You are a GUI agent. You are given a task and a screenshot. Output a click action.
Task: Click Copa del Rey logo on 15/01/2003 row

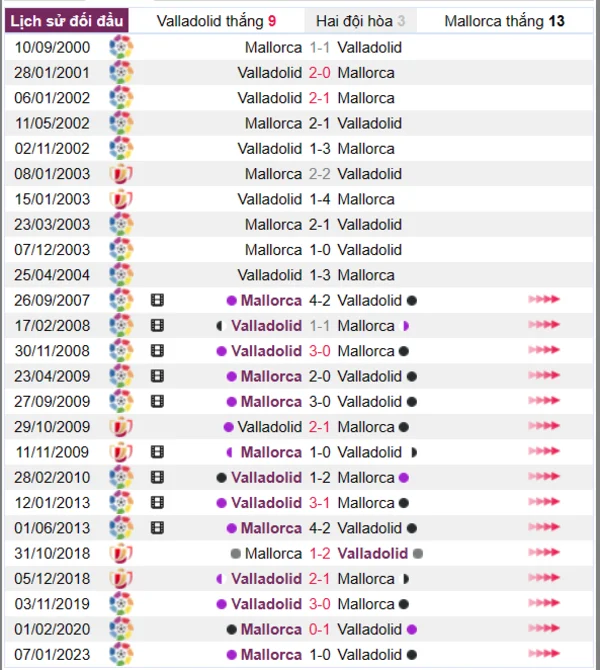121,199
